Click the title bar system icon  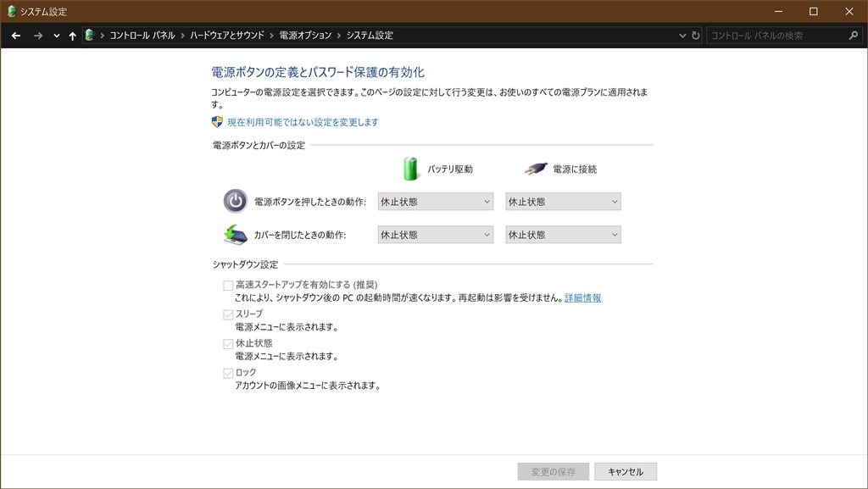pyautogui.click(x=11, y=11)
